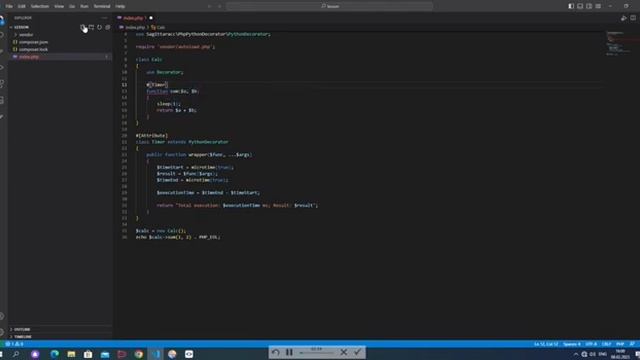This screenshot has width=640, height=360.
Task: Click Spaces: 4 indentation status
Action: (572, 344)
